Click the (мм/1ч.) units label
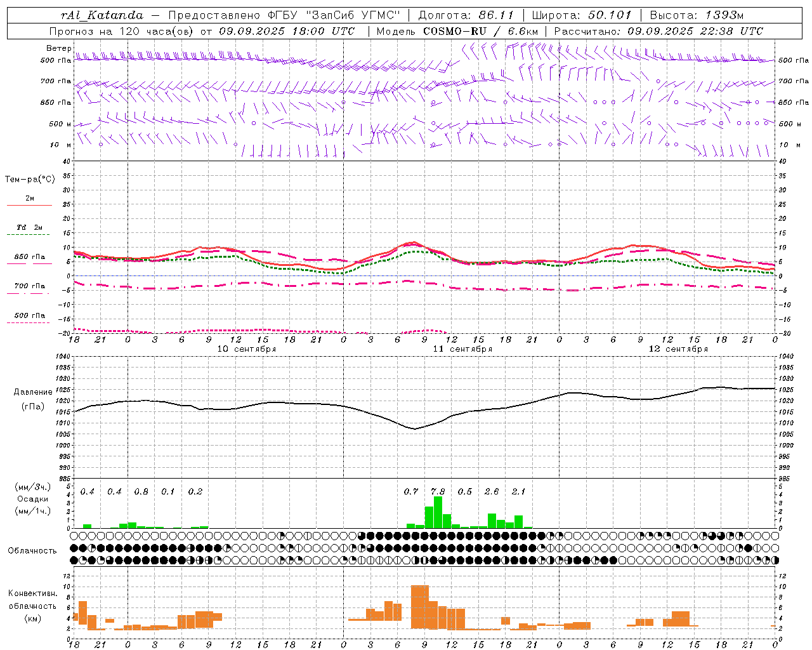This screenshot has width=812, height=650. [x=32, y=511]
